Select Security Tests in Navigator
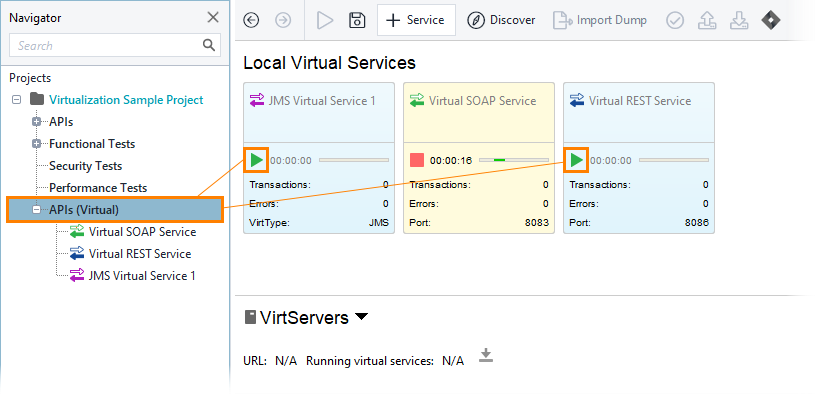The image size is (816, 395). (x=85, y=166)
